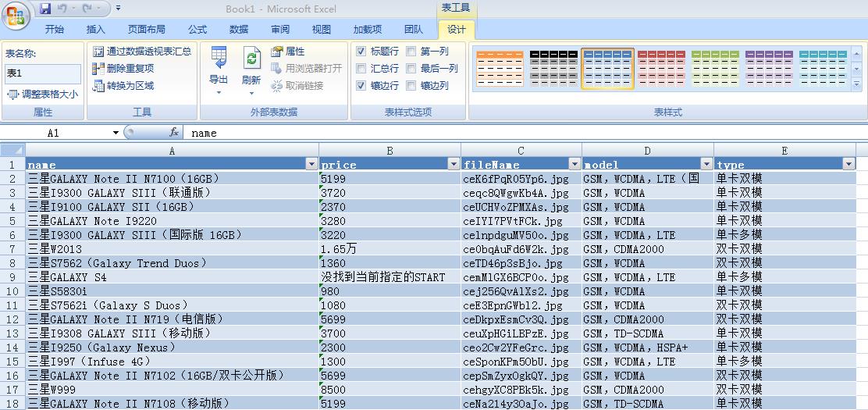
Task: Select column D header
Action: (x=648, y=151)
